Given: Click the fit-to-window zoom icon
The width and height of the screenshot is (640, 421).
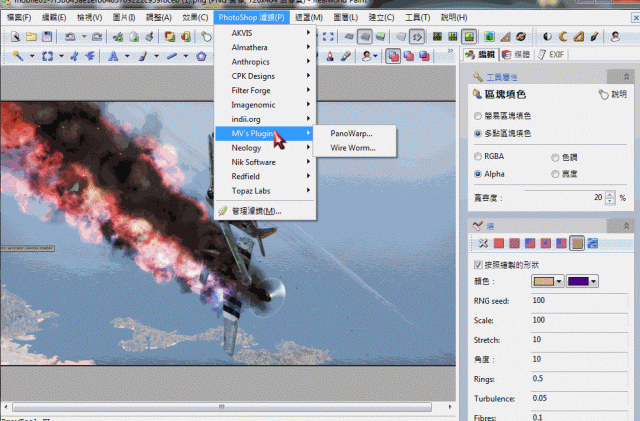Looking at the screenshot, I should click(x=328, y=37).
